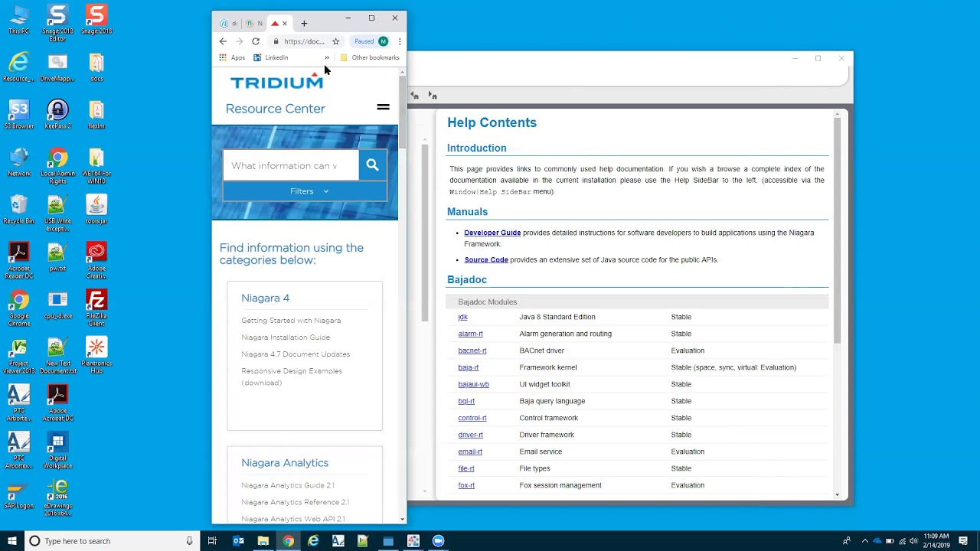The width and height of the screenshot is (980, 551).
Task: Open the Other bookmarks folder
Action: (x=370, y=57)
